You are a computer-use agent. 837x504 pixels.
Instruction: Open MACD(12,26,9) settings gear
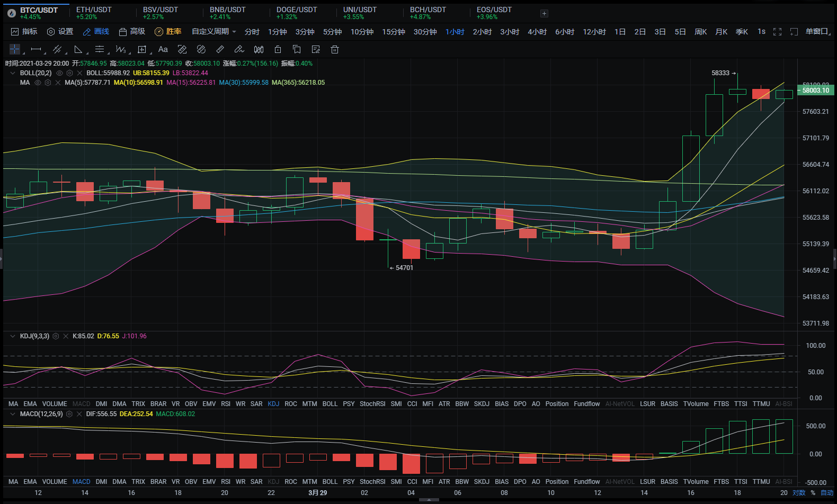tap(69, 414)
